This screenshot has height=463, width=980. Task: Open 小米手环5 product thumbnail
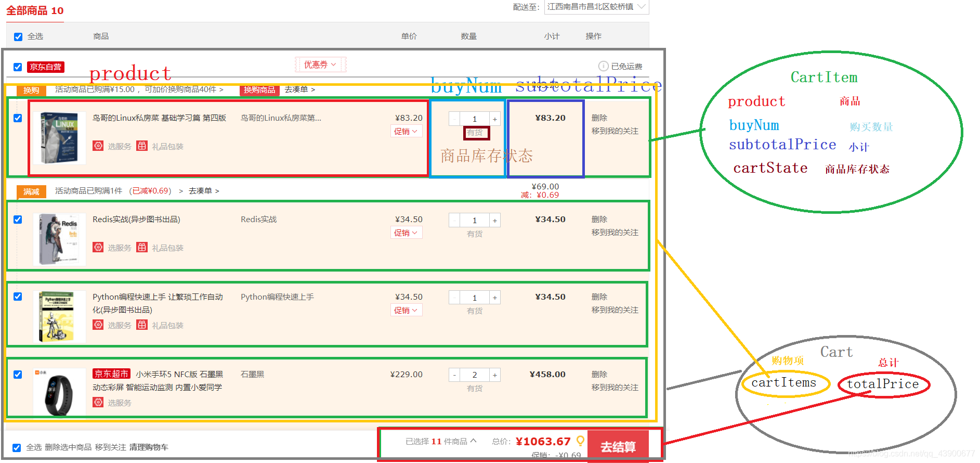[x=59, y=392]
